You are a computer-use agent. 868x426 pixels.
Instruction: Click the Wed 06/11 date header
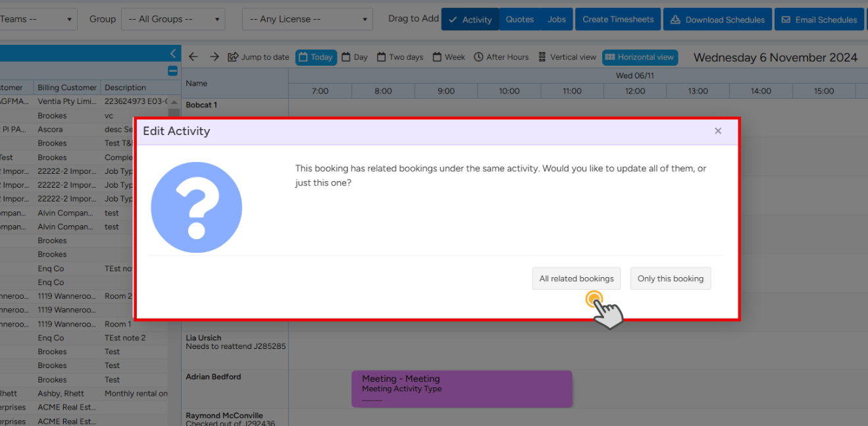634,76
